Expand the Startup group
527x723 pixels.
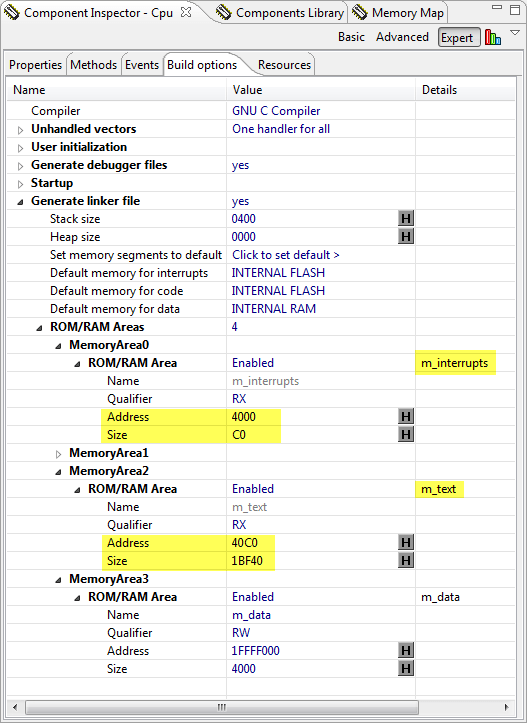coord(20,184)
